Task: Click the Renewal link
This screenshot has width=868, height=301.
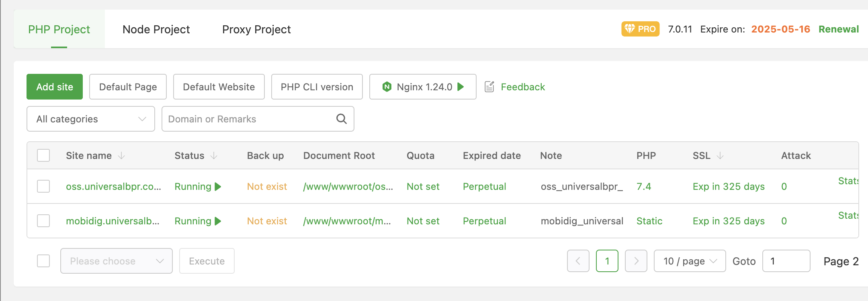Action: (838, 29)
